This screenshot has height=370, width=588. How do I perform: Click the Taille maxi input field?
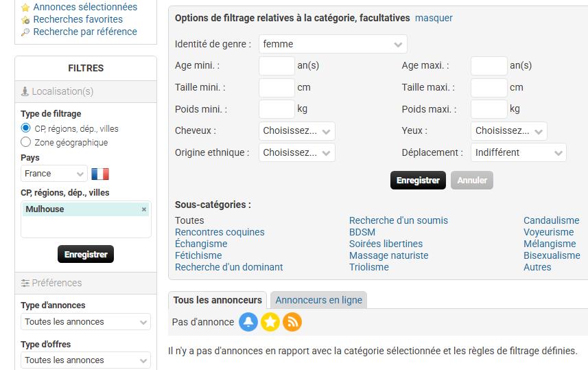[x=489, y=87]
